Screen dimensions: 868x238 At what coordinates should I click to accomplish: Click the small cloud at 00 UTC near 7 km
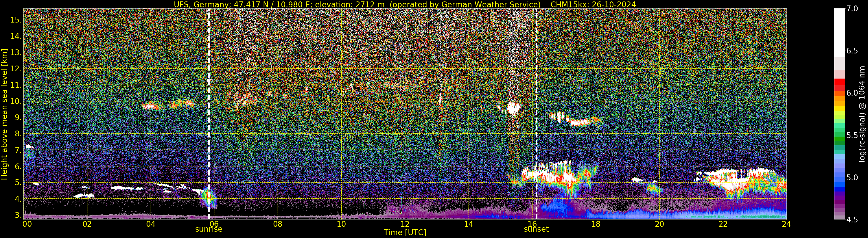pyautogui.click(x=29, y=146)
